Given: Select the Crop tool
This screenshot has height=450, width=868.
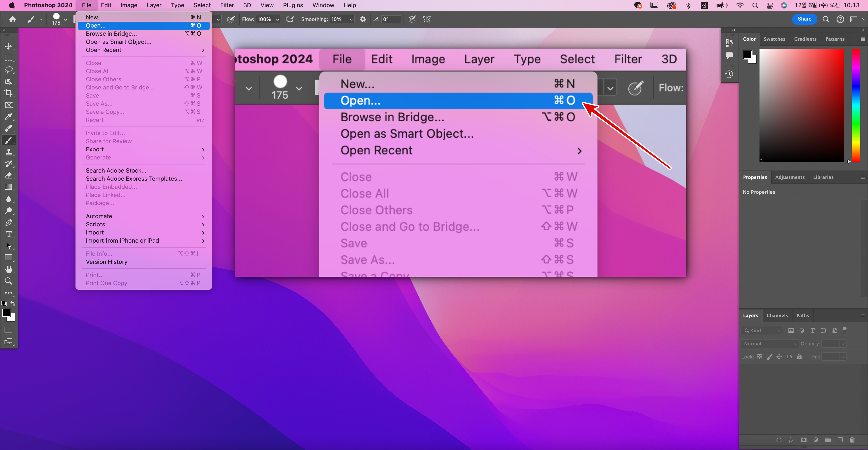Looking at the screenshot, I should (9, 93).
